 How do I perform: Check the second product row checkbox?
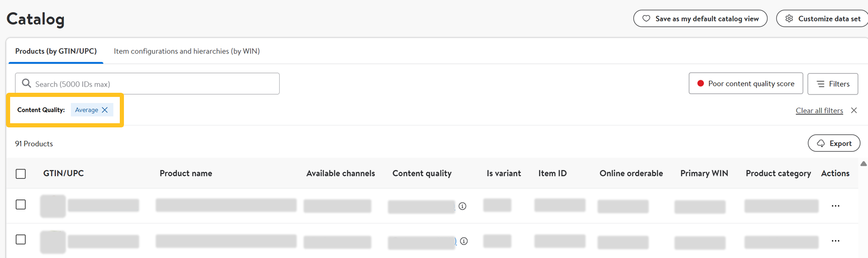[x=21, y=240]
